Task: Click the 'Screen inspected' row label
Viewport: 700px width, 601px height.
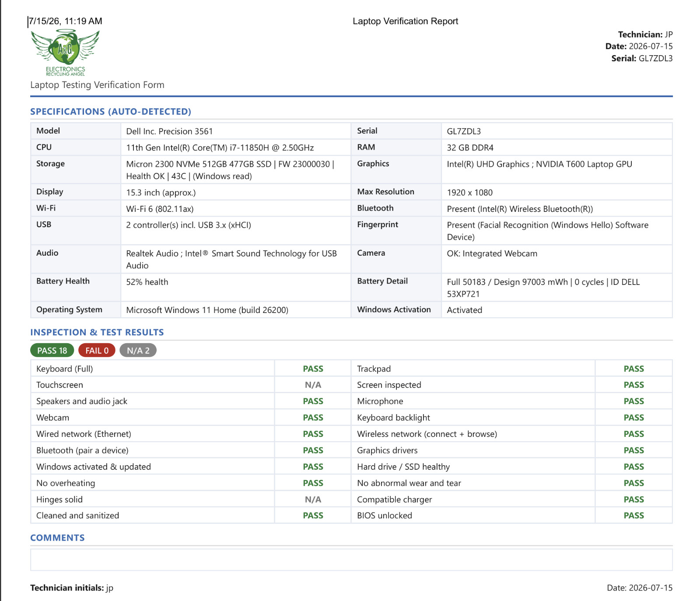Action: coord(389,385)
